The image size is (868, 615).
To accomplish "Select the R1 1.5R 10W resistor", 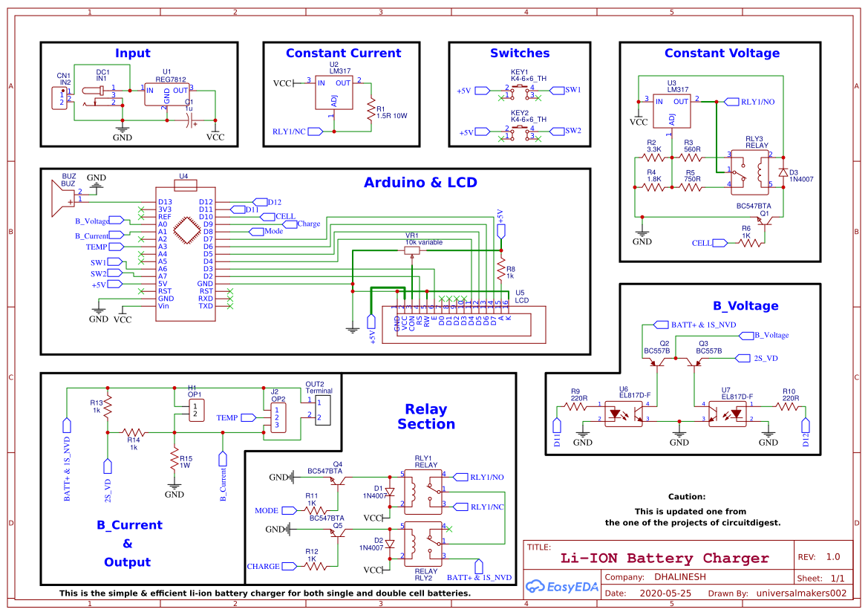I will coord(370,112).
